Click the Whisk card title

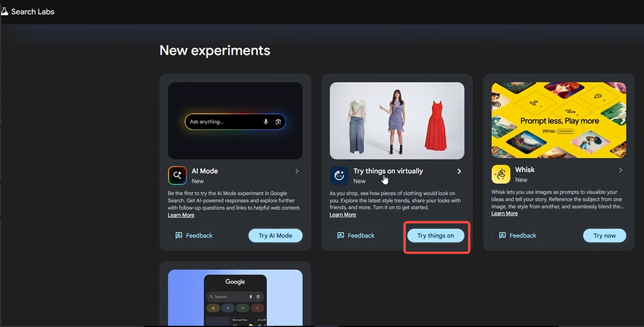(525, 169)
